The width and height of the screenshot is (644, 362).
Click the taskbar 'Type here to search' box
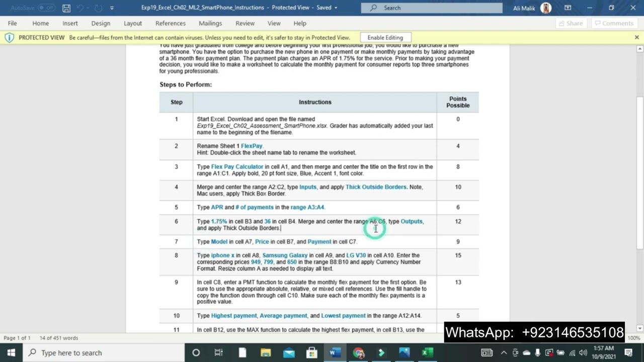pyautogui.click(x=104, y=352)
